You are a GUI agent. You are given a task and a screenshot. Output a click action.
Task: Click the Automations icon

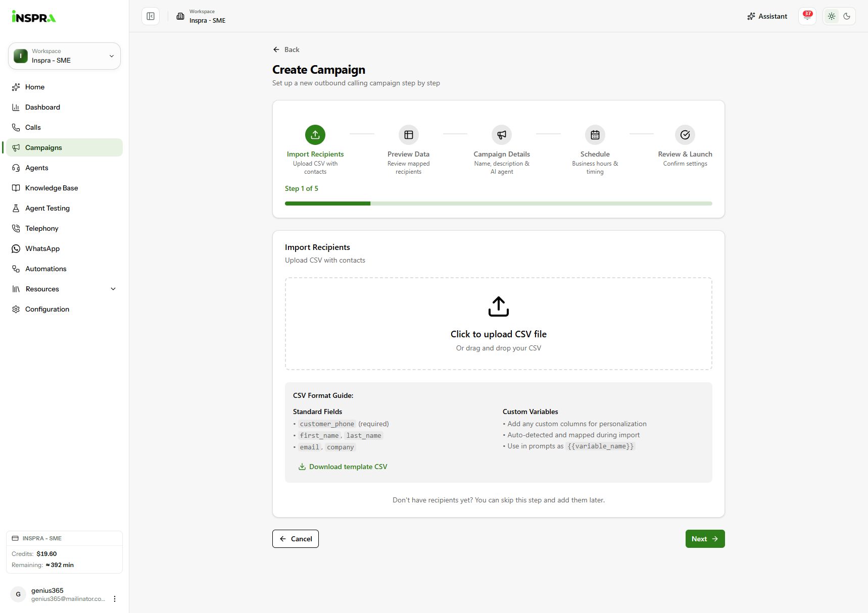(16, 269)
